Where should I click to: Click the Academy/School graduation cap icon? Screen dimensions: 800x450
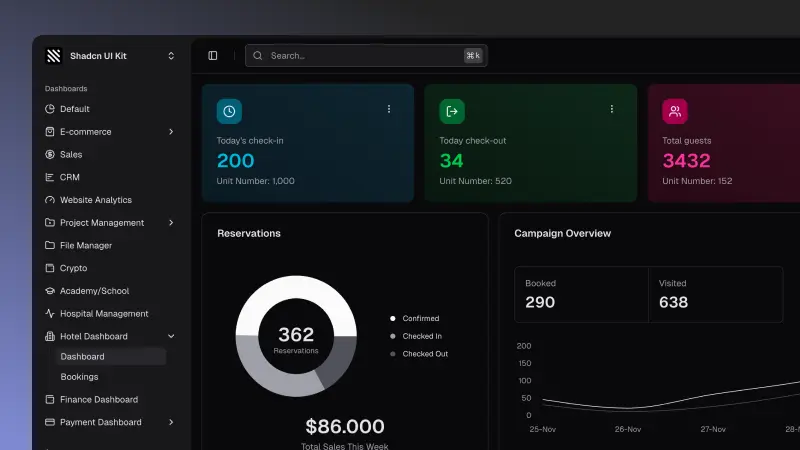click(49, 291)
